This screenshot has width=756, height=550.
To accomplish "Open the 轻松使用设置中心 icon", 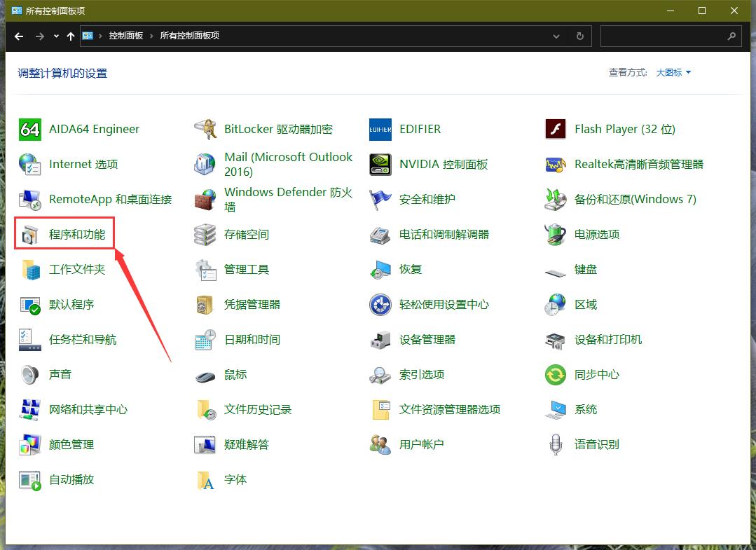I will pyautogui.click(x=380, y=305).
